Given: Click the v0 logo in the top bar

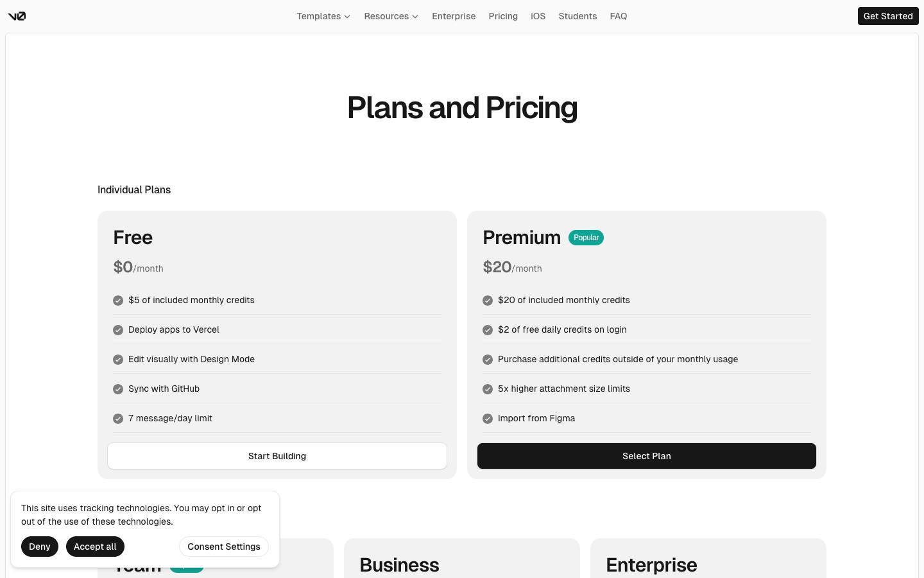Looking at the screenshot, I should coord(17,15).
